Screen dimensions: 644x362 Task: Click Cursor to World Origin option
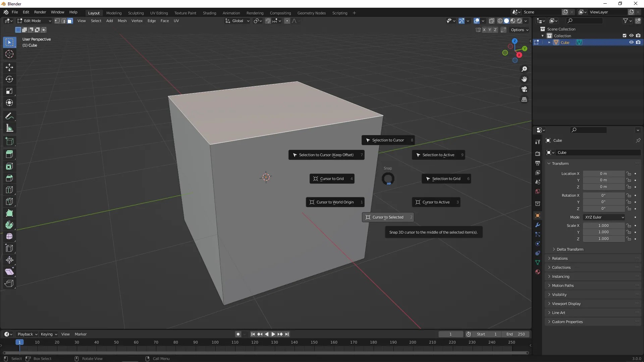pyautogui.click(x=335, y=202)
